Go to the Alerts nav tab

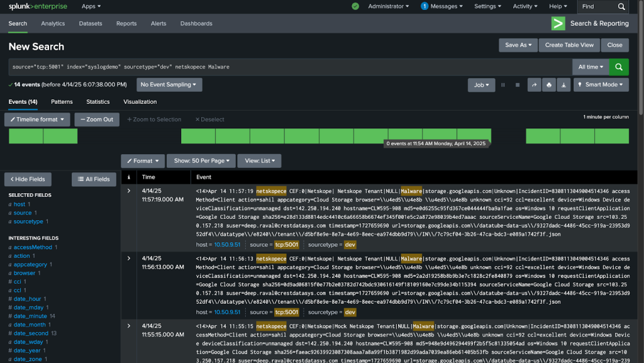(x=158, y=23)
